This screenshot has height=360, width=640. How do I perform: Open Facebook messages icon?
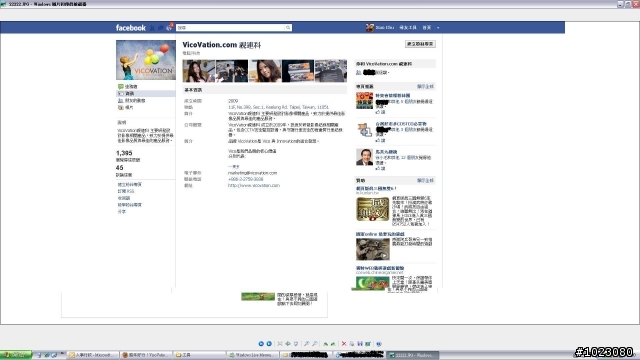tap(161, 28)
